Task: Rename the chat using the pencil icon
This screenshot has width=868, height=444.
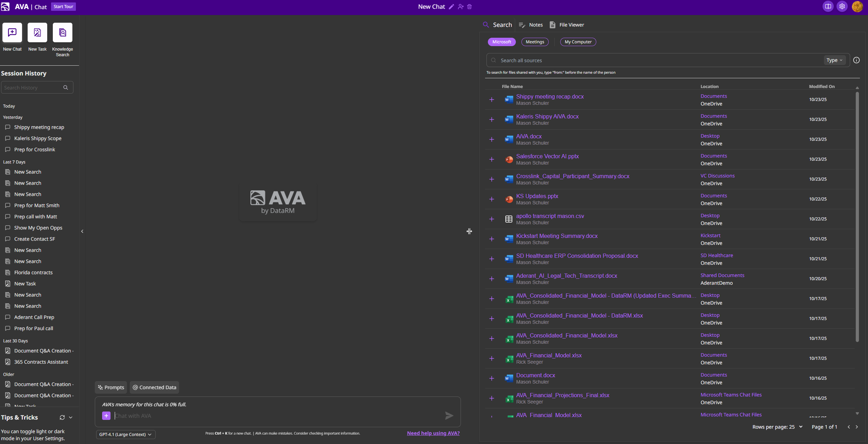Action: click(451, 6)
